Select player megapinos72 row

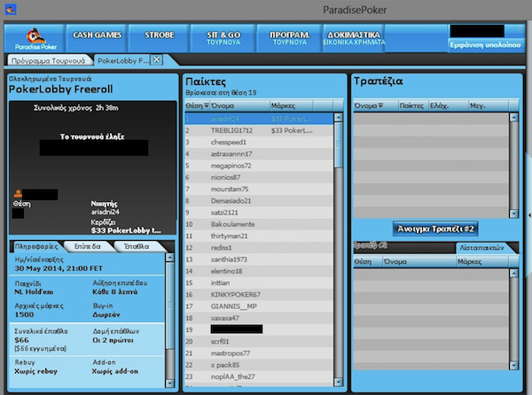(x=259, y=166)
